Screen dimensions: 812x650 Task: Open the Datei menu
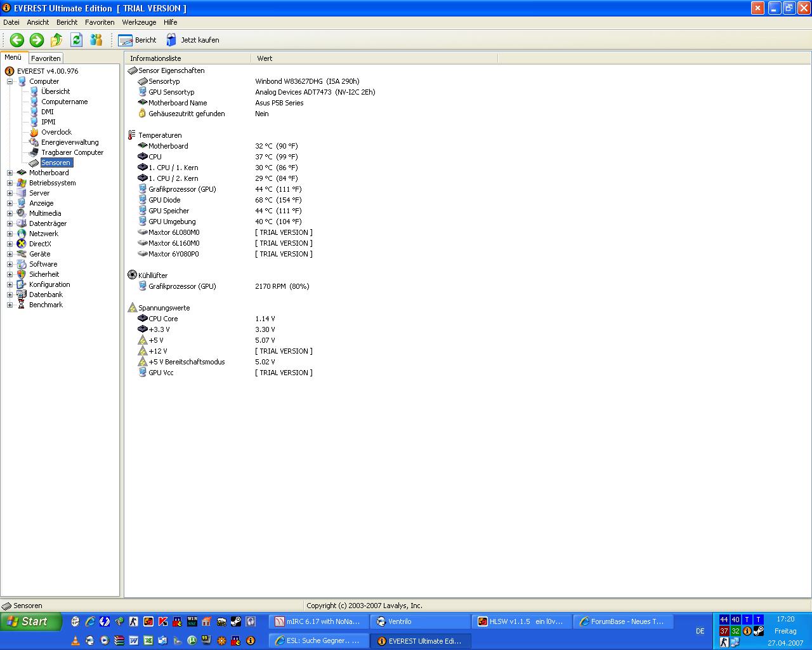coord(11,22)
